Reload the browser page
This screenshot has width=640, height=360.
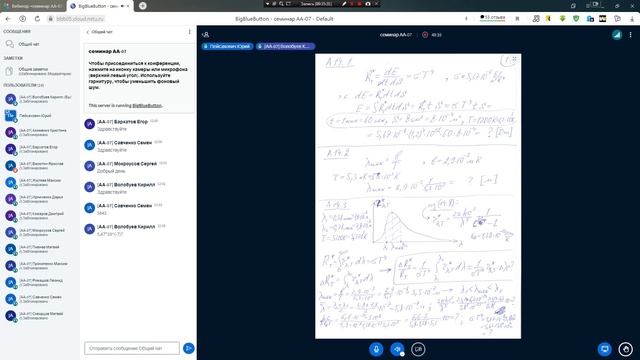coord(37,19)
